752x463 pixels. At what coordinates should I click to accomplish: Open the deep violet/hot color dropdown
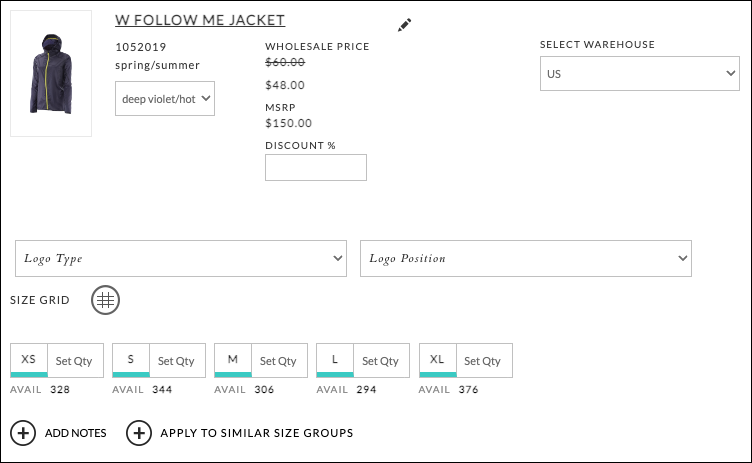pyautogui.click(x=165, y=98)
